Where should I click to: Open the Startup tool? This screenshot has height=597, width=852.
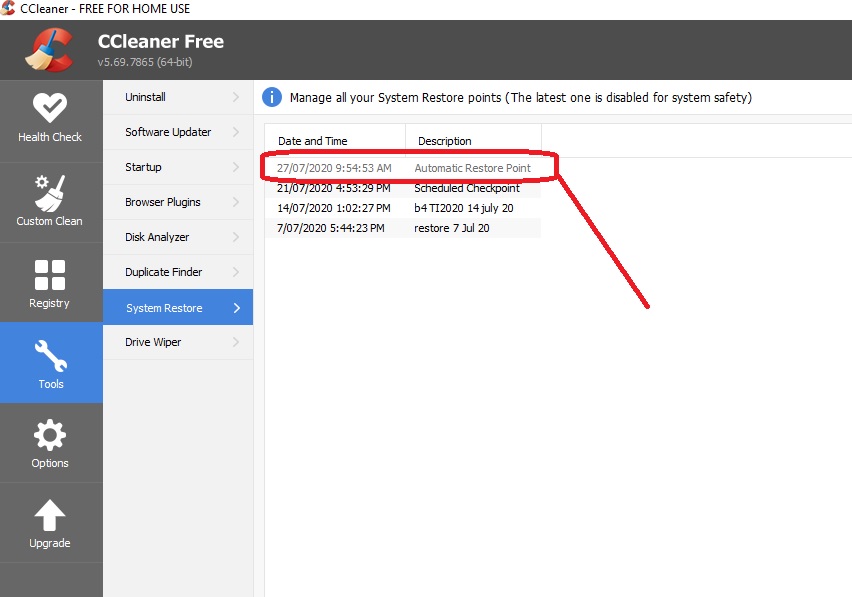tap(178, 167)
